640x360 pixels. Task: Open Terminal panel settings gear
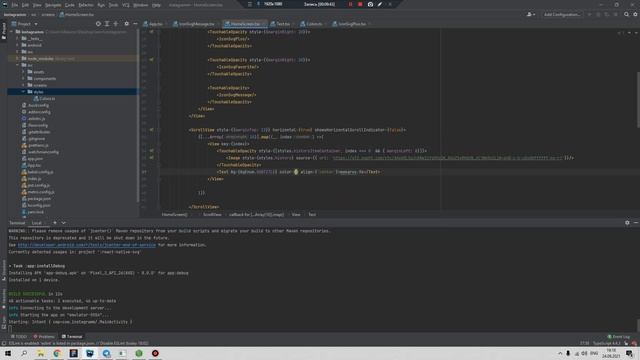click(x=627, y=222)
